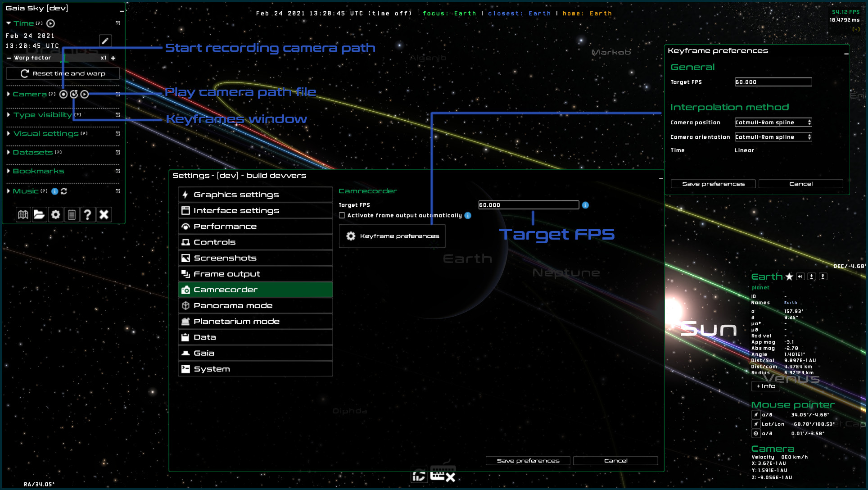Click the help icon in bottom toolbar

click(88, 214)
